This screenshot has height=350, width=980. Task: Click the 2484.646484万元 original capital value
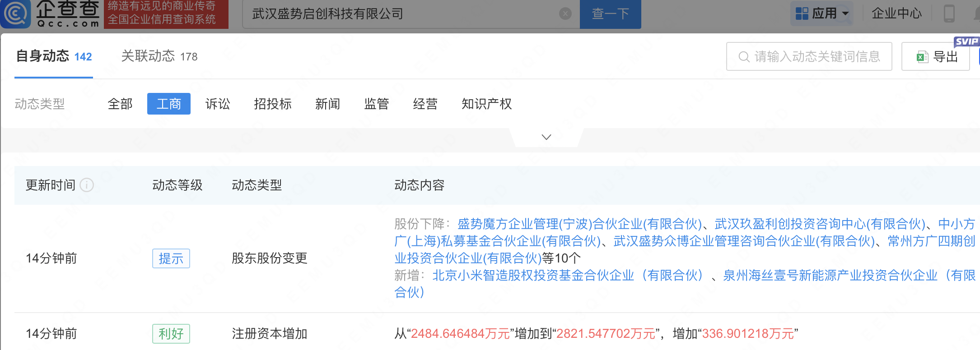coord(460,334)
